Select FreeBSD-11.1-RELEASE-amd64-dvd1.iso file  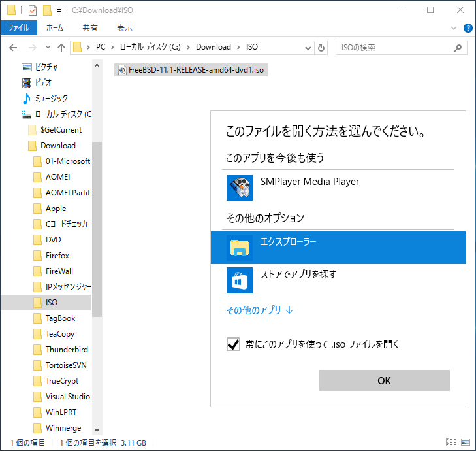tap(191, 70)
